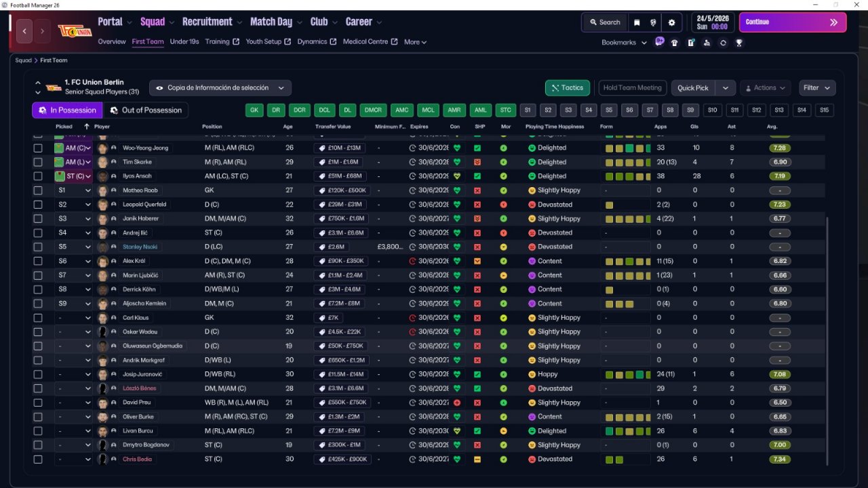Click the eye icon in the view selector
Screen dimensions: 868x488
pyautogui.click(x=159, y=88)
